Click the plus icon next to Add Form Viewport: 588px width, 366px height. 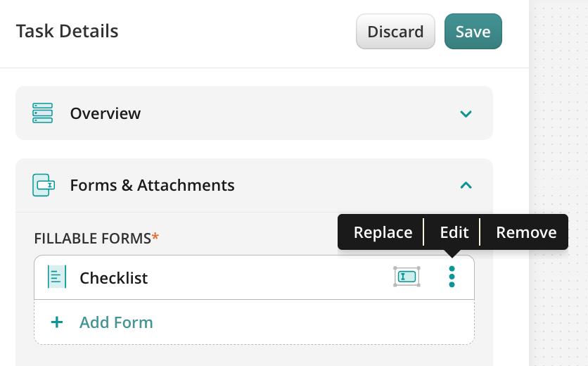(x=57, y=322)
